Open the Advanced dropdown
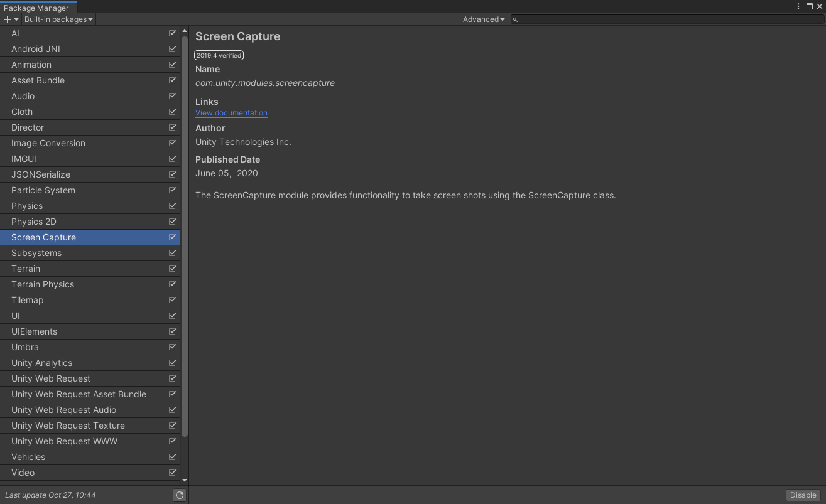 [x=482, y=19]
